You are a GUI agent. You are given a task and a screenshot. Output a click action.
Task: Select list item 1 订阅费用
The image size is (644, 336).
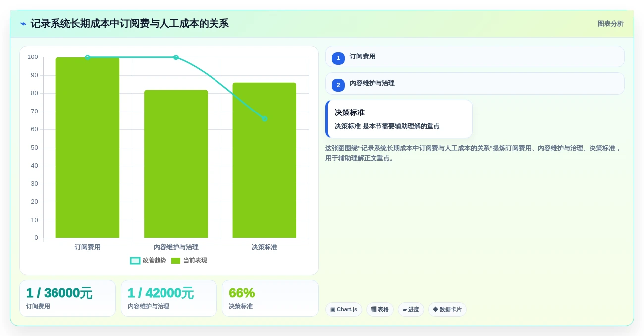tap(475, 56)
